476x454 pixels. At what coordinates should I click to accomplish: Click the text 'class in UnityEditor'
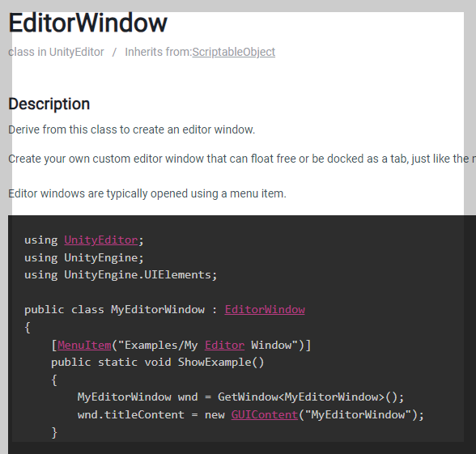(56, 52)
